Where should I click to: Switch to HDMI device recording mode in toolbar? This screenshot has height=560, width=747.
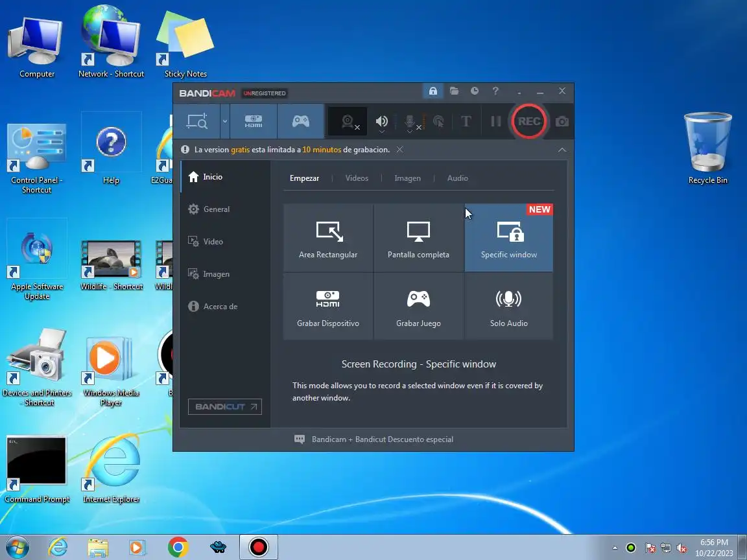[x=254, y=121]
